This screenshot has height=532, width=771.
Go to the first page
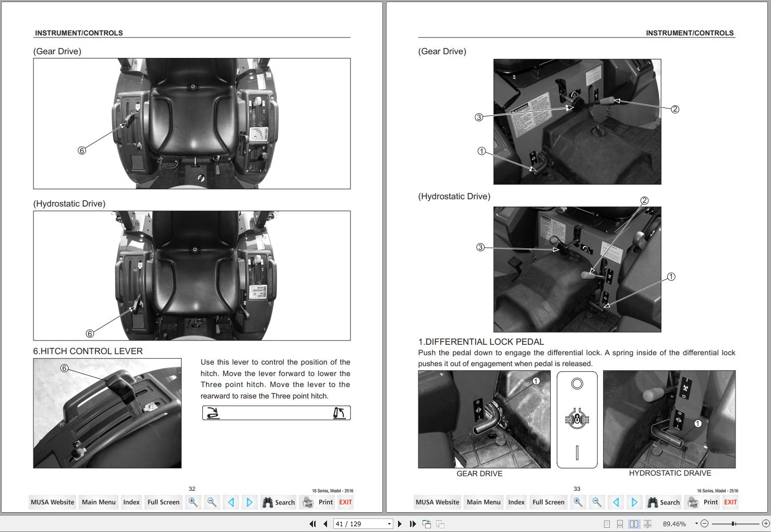click(312, 524)
